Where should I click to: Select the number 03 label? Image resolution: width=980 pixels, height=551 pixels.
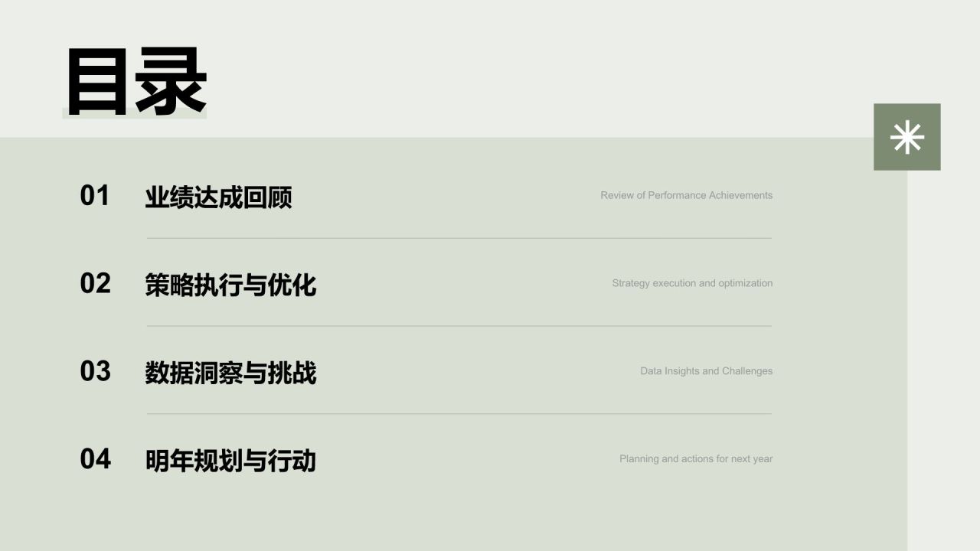point(95,372)
